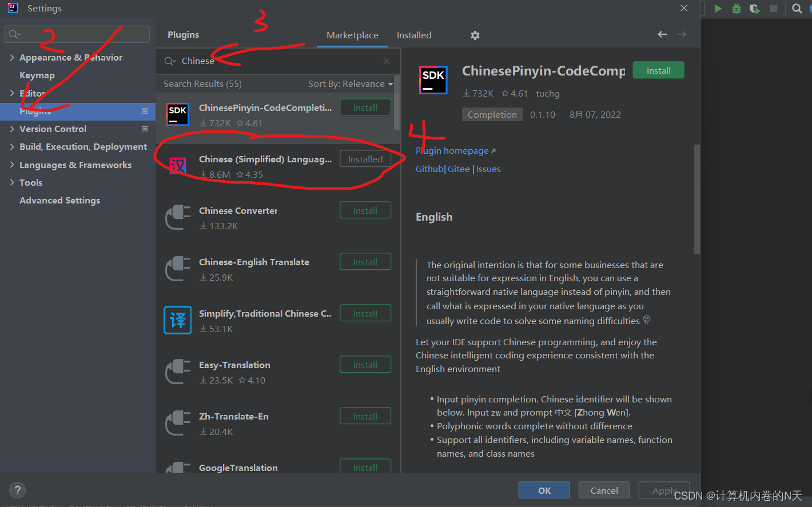Viewport: 812px width, 507px height.
Task: Click version '0.1.10' text
Action: click(x=543, y=114)
